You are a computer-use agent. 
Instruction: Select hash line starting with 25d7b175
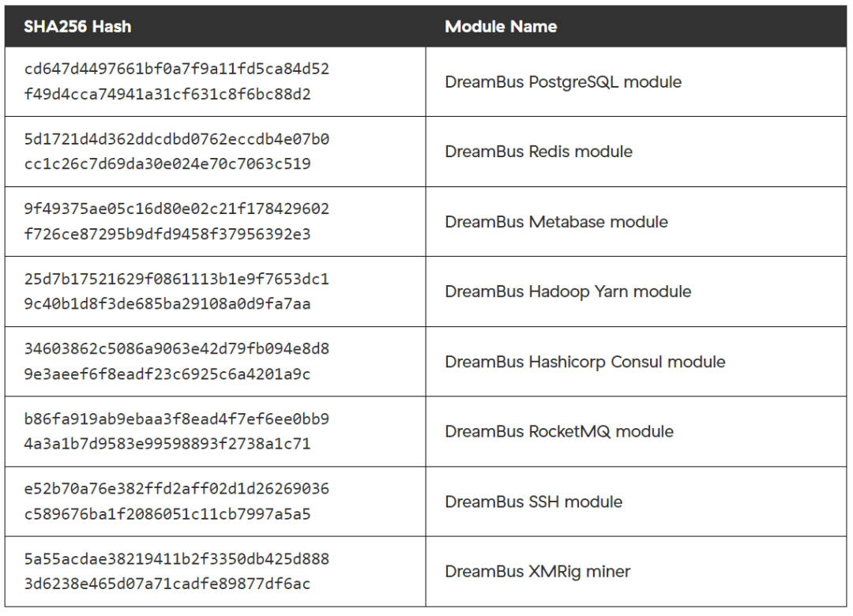pos(177,279)
